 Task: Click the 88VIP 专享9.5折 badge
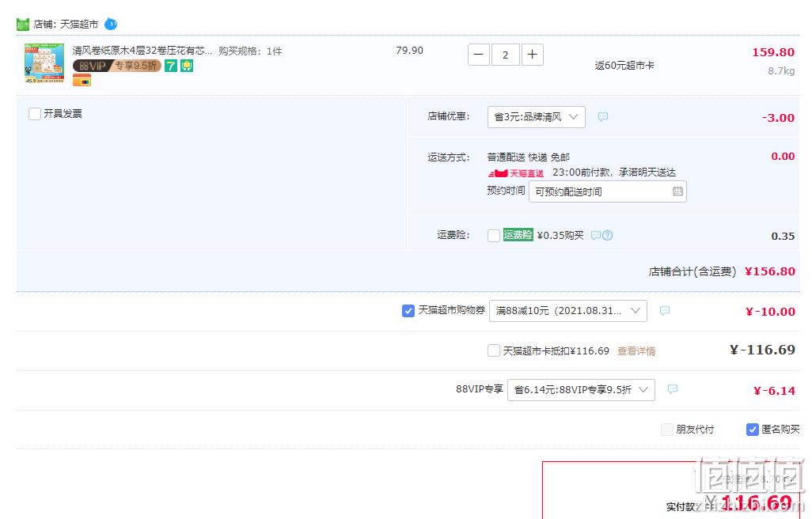point(116,66)
